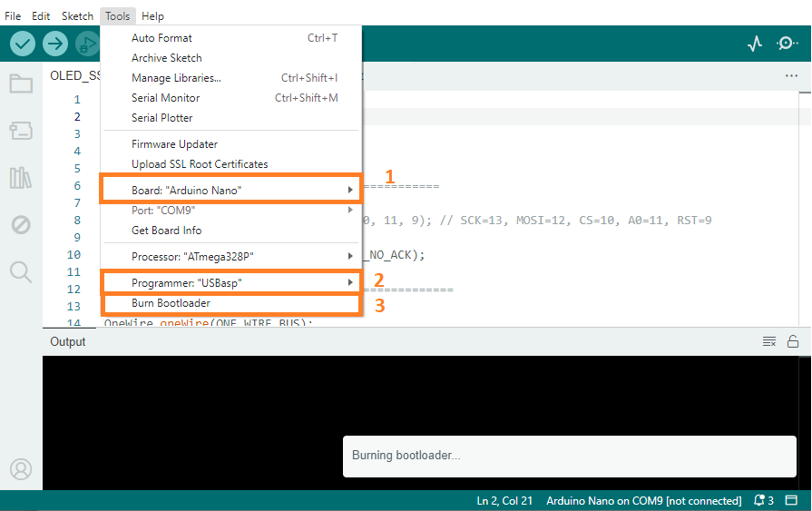This screenshot has height=511, width=812.
Task: Click the notifications bell in status bar
Action: 760,501
